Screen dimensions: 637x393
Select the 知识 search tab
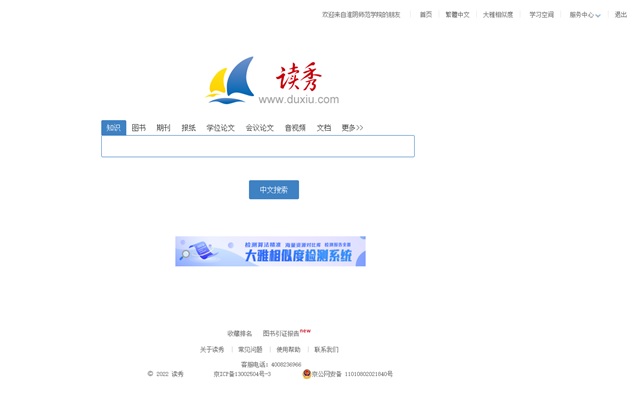point(113,128)
